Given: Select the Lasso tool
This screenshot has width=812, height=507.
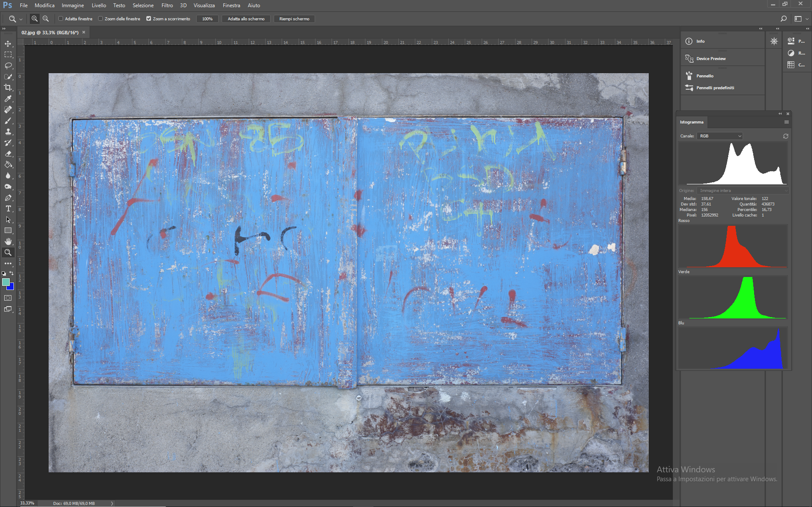Looking at the screenshot, I should (x=8, y=66).
